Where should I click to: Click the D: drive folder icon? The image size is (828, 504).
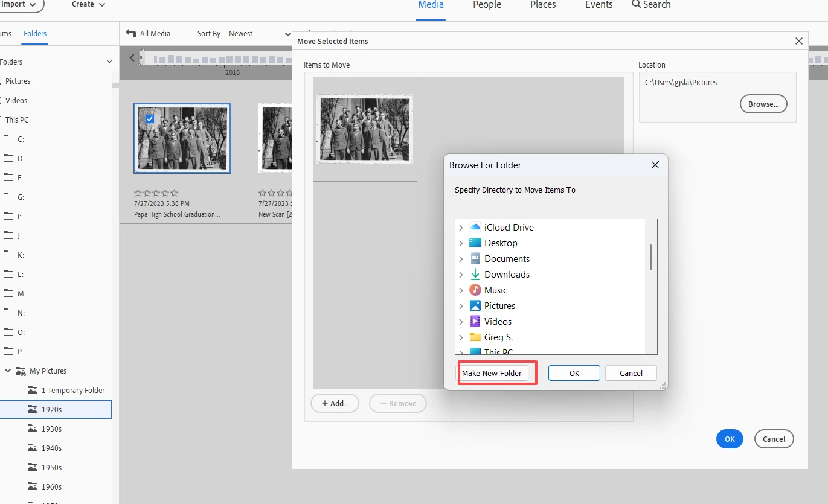click(x=8, y=158)
